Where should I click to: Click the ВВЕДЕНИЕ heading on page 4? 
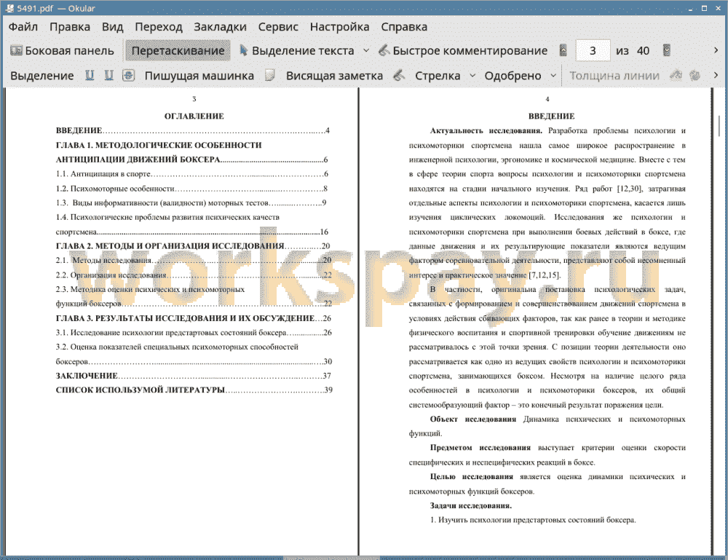[552, 116]
